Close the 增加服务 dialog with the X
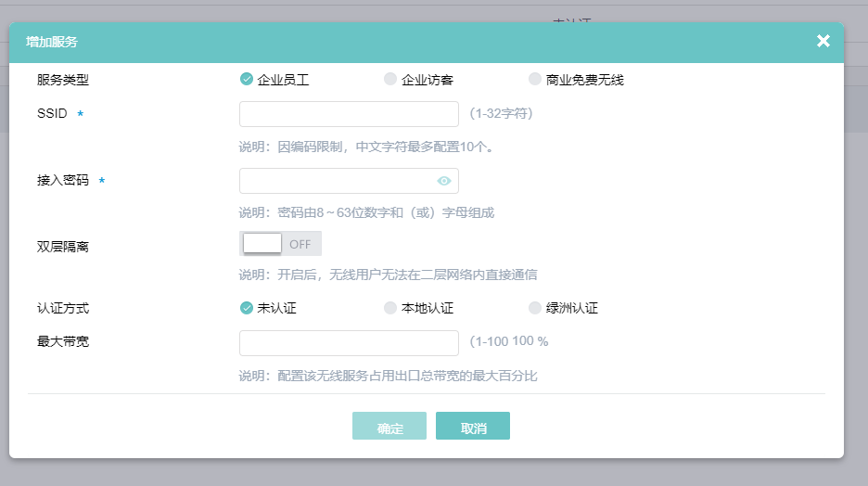The width and height of the screenshot is (868, 486). [823, 41]
